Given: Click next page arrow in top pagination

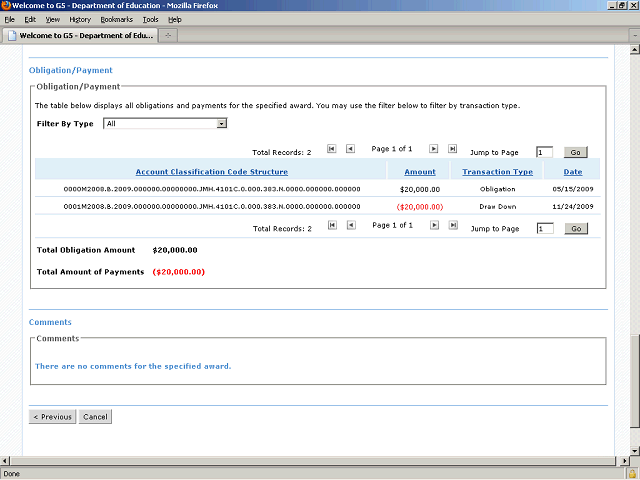Looking at the screenshot, I should (x=434, y=149).
